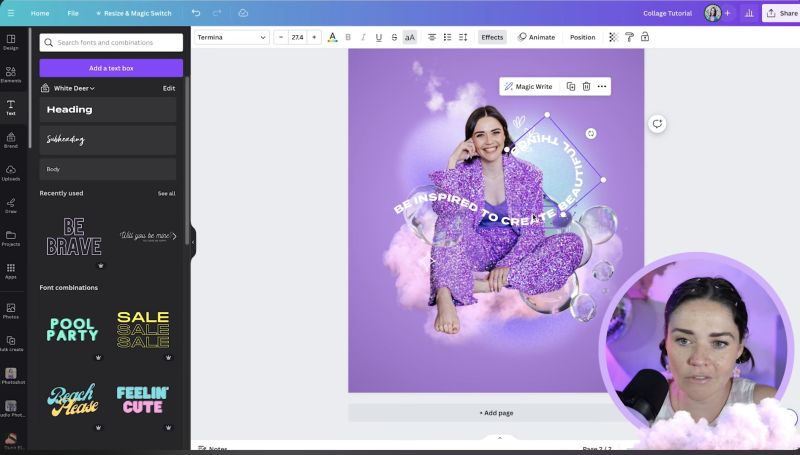The height and width of the screenshot is (455, 800).
Task: Click the copy style paint roller icon
Action: pyautogui.click(x=629, y=37)
